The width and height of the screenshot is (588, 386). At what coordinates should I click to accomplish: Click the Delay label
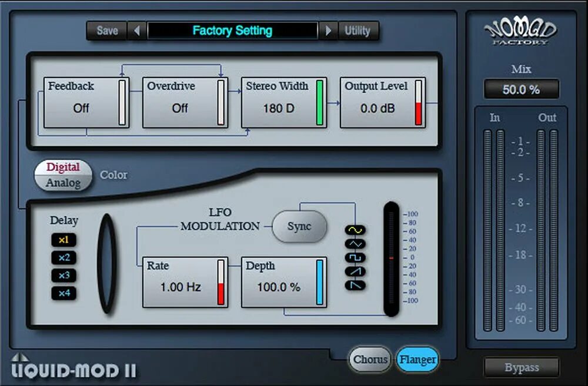coord(64,220)
